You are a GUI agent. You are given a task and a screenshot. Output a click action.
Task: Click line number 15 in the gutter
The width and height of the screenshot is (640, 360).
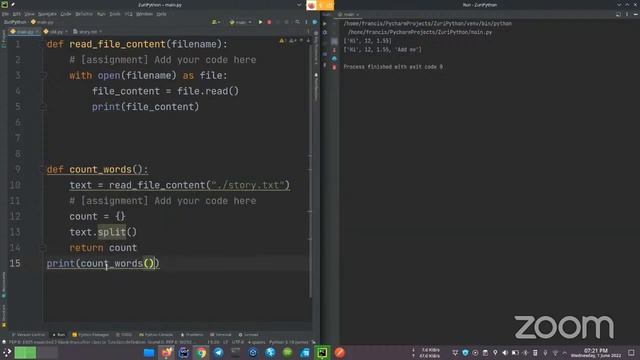[x=15, y=264]
